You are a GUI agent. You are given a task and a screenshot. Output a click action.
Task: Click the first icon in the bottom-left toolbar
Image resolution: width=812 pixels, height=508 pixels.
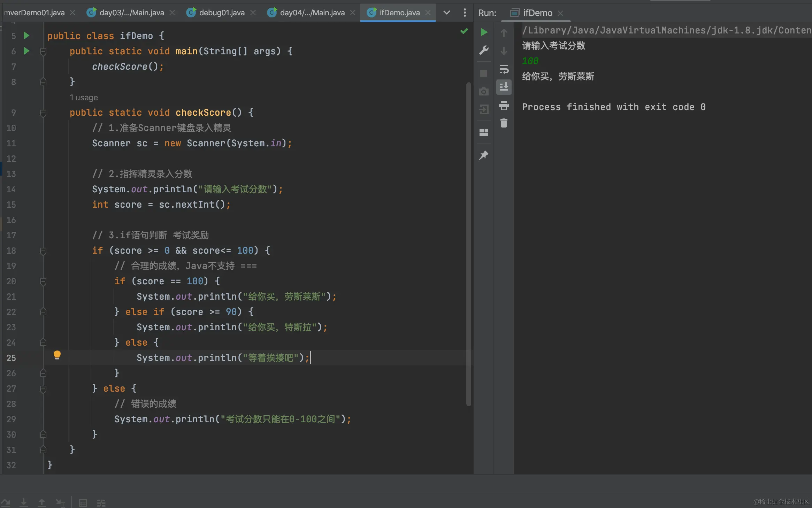(6, 502)
